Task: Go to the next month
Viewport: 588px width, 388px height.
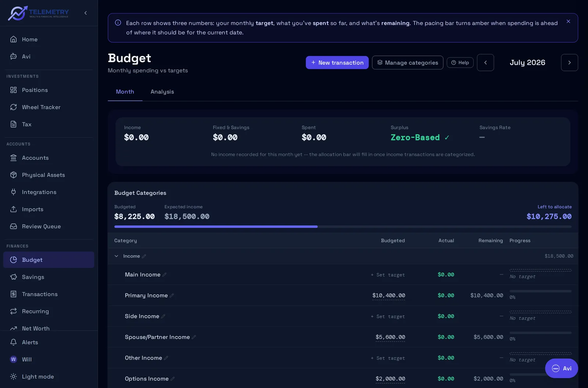Action: pos(570,62)
